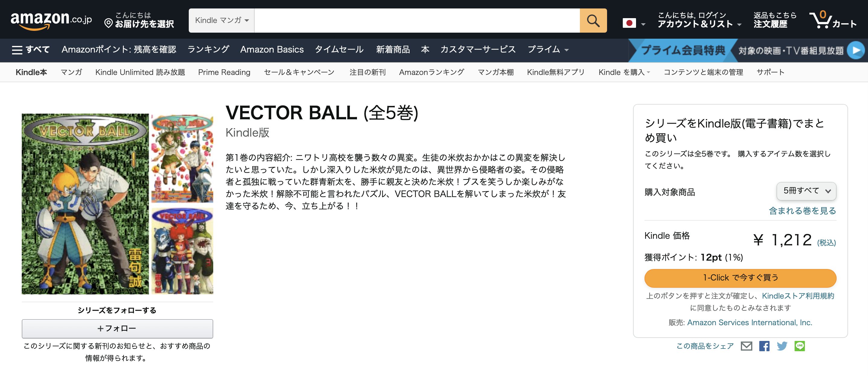Screen dimensions: 868x376
Task: Share this product via email icon
Action: click(746, 346)
